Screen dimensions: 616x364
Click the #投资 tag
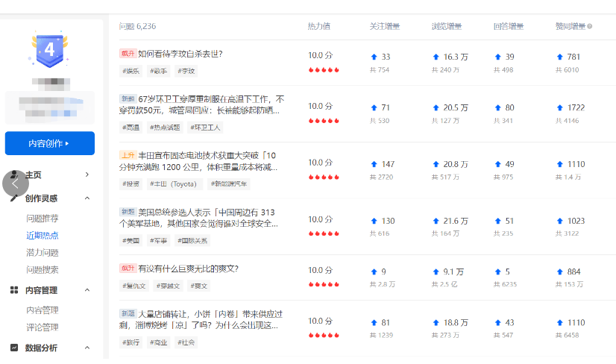(131, 184)
